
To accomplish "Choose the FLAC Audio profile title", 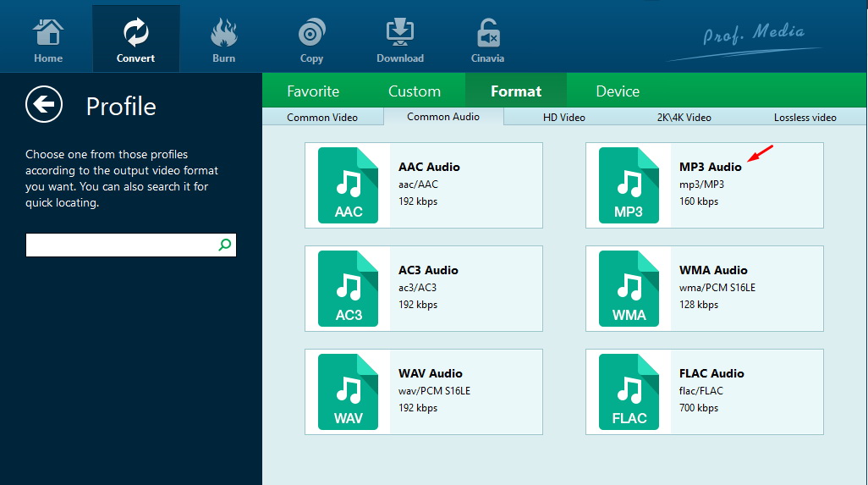I will tap(711, 373).
